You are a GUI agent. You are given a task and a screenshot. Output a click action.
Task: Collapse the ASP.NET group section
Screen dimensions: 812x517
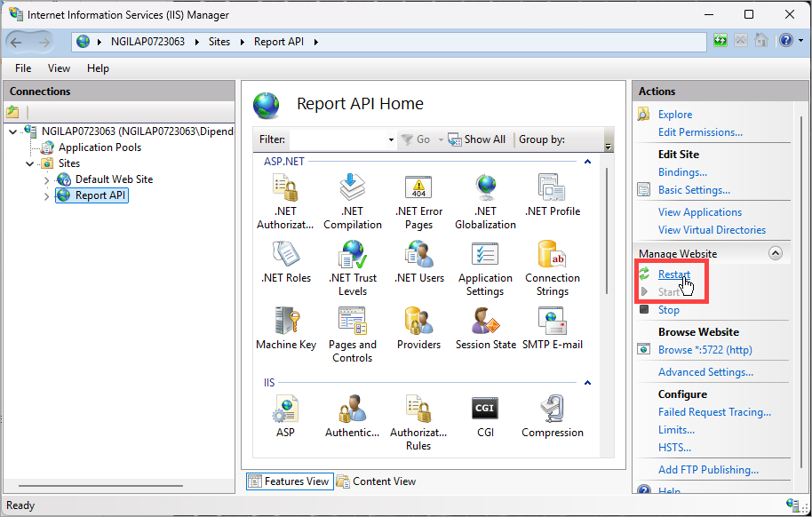point(587,162)
